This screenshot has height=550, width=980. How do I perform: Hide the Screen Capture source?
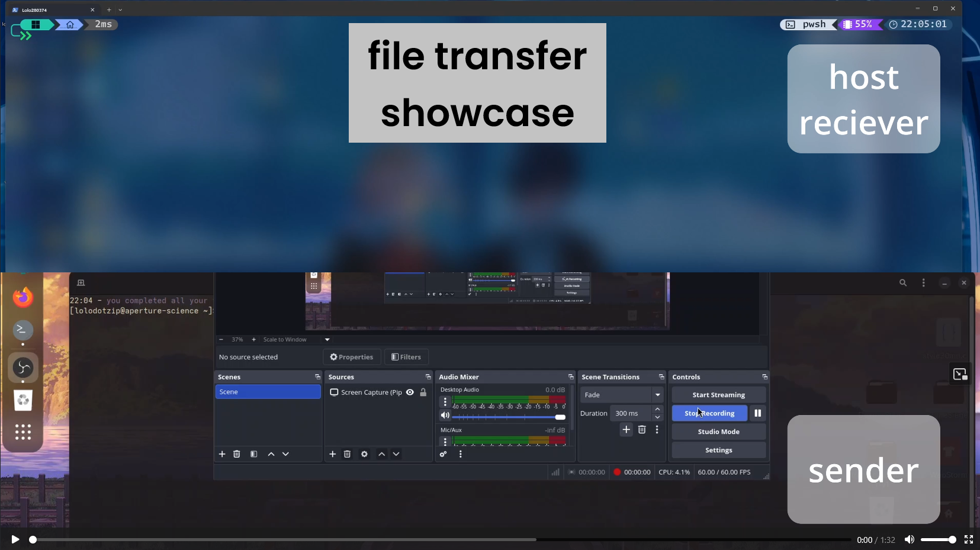410,392
